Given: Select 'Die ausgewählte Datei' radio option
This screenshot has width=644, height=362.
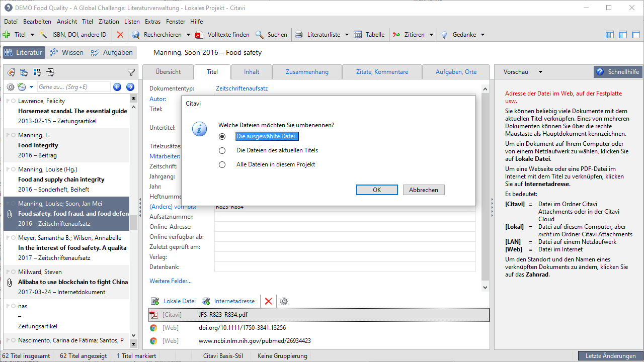Looking at the screenshot, I should [222, 136].
